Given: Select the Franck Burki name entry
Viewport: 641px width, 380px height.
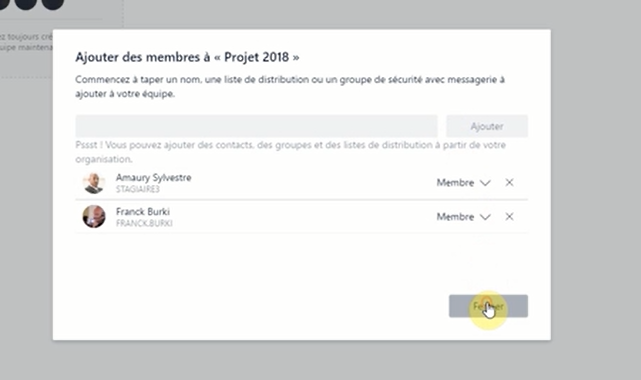Looking at the screenshot, I should [x=143, y=212].
